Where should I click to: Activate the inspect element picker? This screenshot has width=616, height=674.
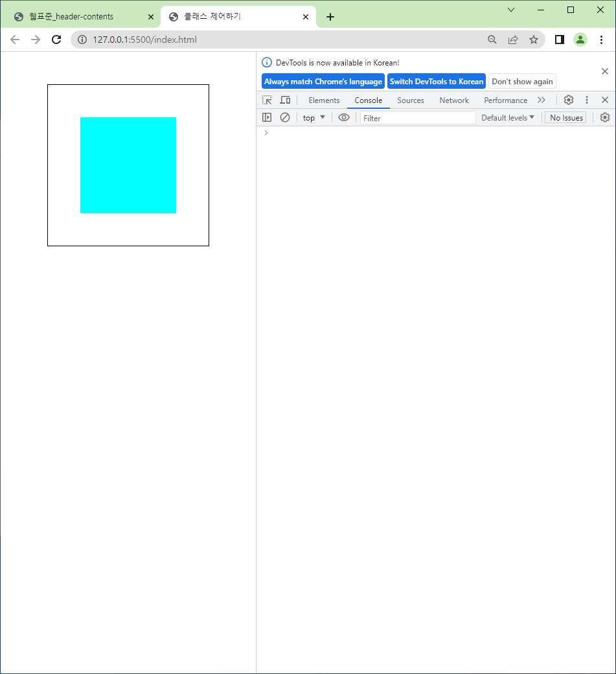click(x=267, y=100)
